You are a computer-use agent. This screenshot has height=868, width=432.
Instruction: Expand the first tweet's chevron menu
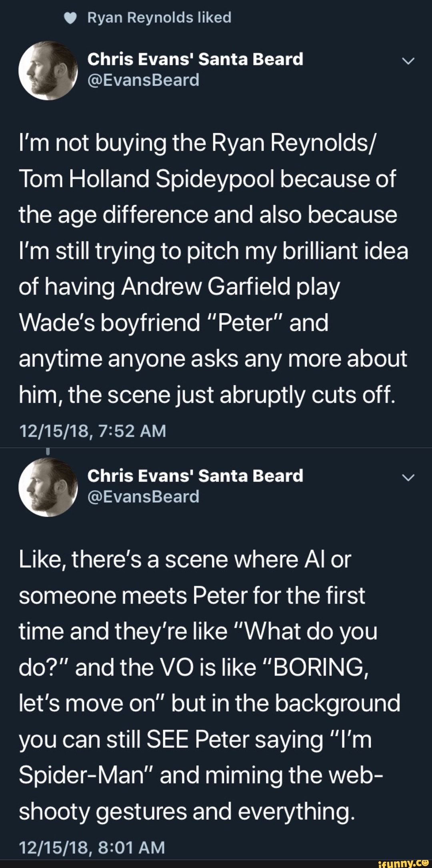[x=408, y=61]
